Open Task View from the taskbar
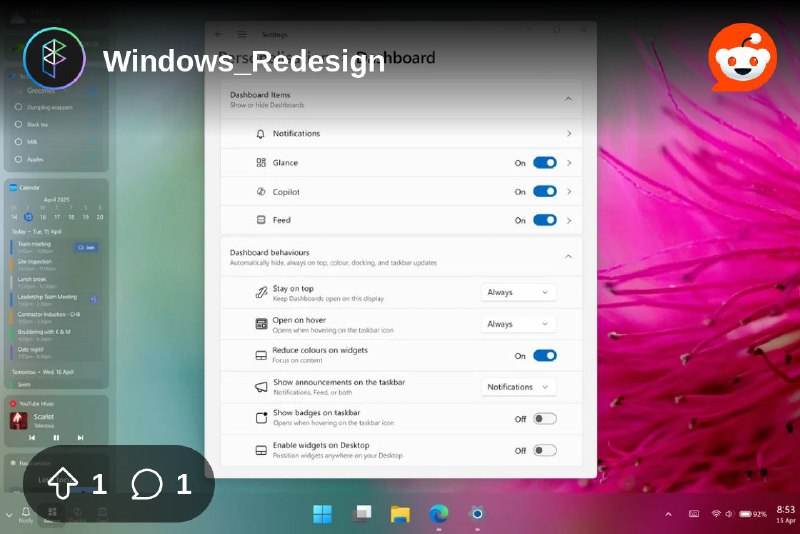Viewport: 800px width, 534px height. tap(362, 514)
